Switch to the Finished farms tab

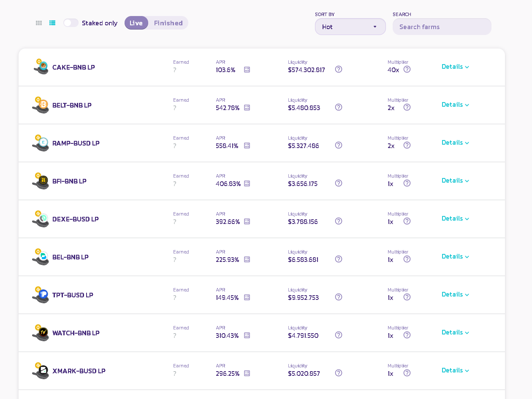point(168,23)
